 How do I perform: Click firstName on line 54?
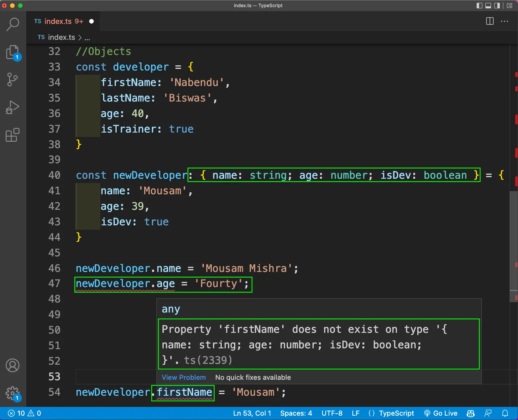(x=184, y=392)
